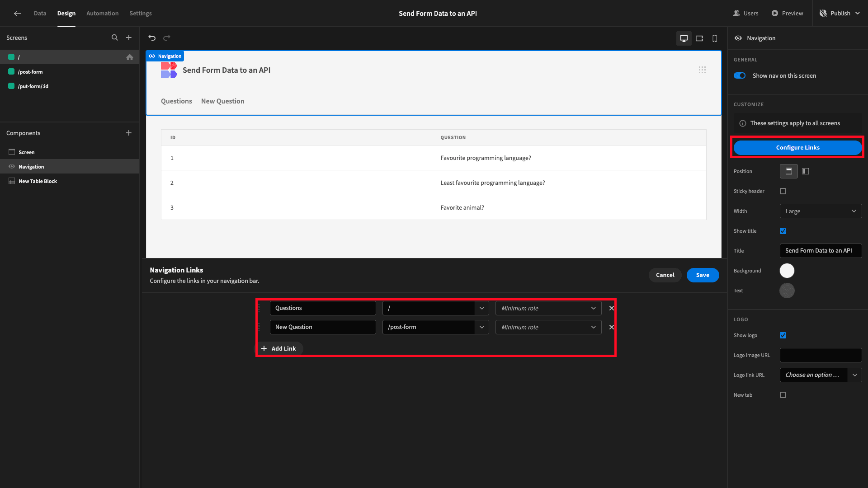Click Add Link button
This screenshot has width=868, height=488.
(279, 348)
